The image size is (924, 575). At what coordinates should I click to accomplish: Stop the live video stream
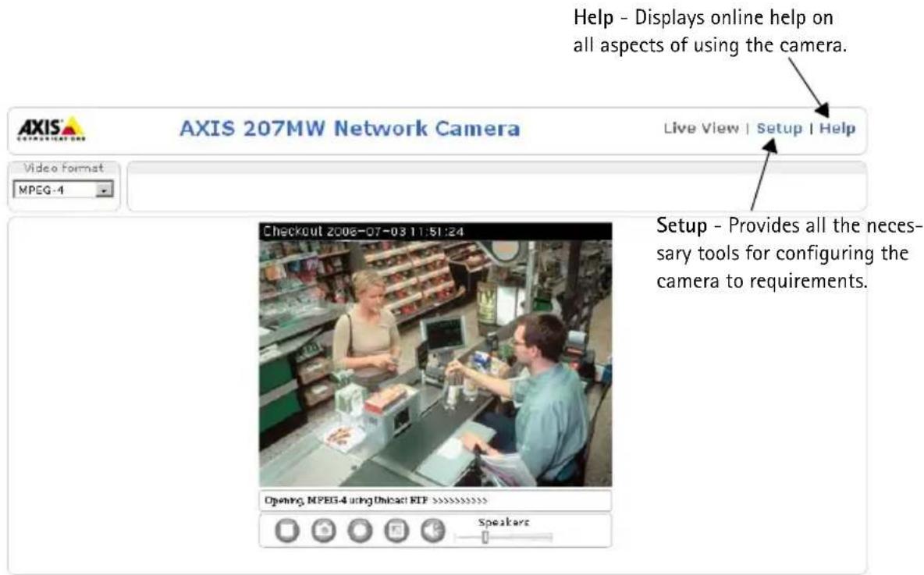coord(287,531)
